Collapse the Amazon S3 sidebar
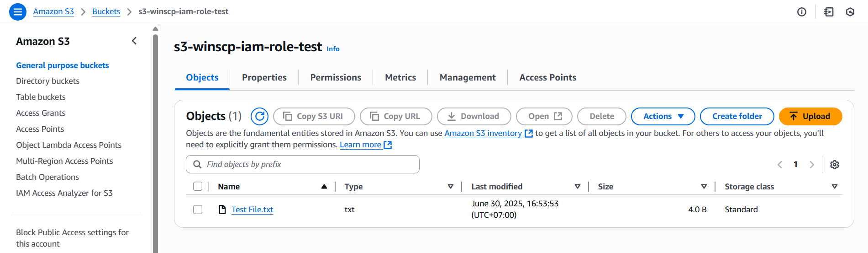The width and height of the screenshot is (868, 253). point(134,41)
